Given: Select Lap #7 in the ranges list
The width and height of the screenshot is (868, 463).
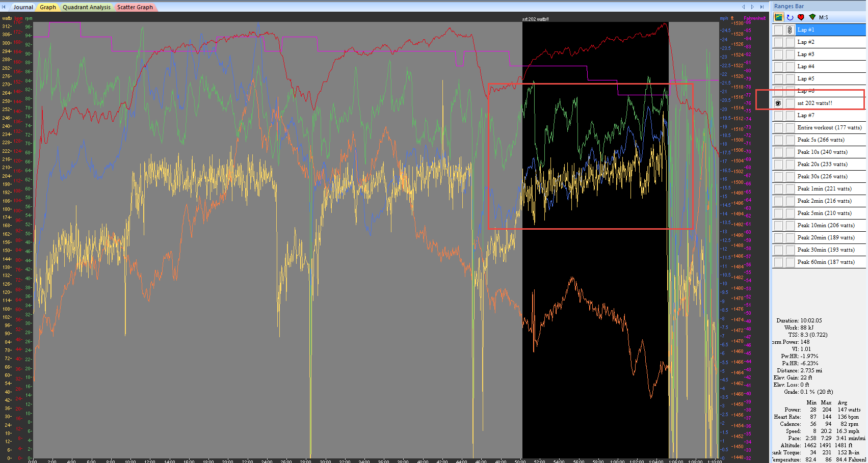Looking at the screenshot, I should coord(806,116).
